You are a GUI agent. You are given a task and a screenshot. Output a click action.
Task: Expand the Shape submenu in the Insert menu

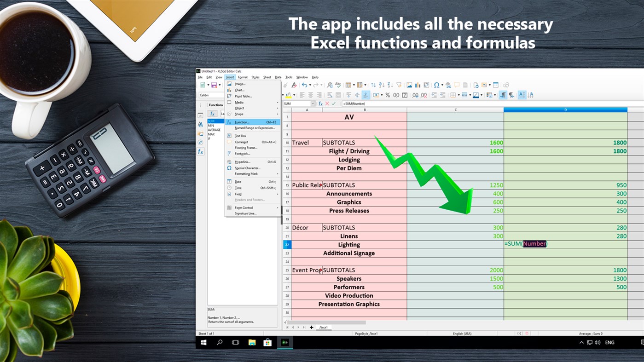click(239, 114)
